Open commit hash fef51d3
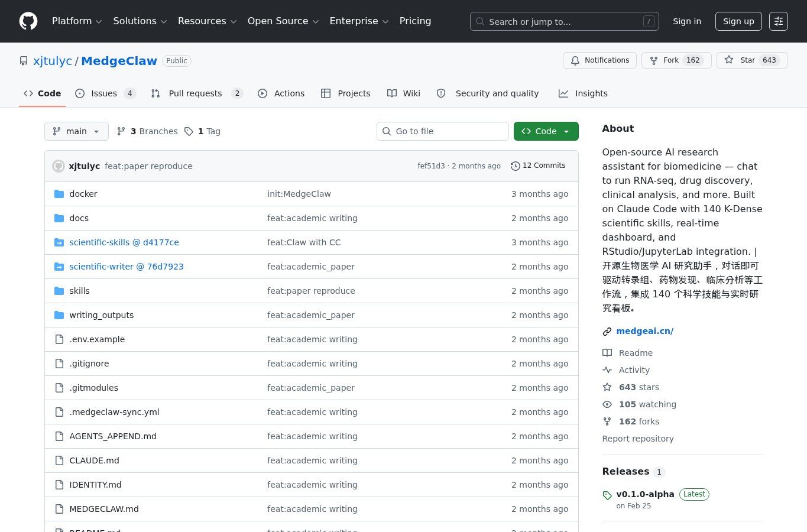 [431, 166]
